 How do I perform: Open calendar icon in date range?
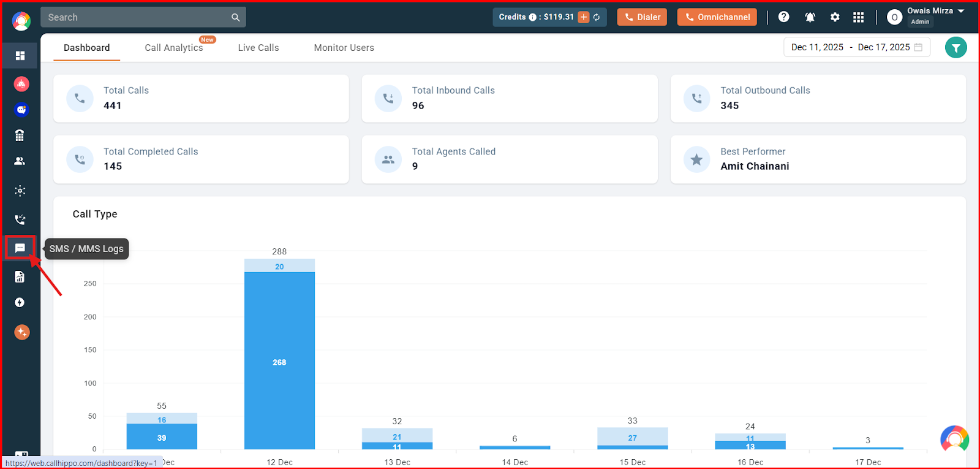918,47
